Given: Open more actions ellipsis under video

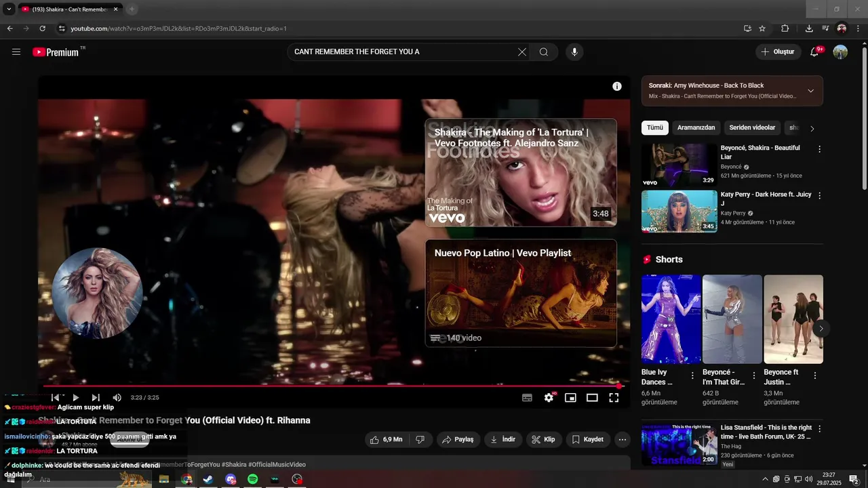Looking at the screenshot, I should [x=623, y=439].
